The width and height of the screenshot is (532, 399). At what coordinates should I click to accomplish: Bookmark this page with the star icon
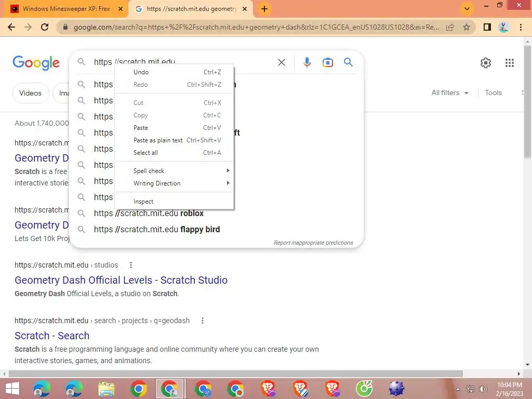coord(467,27)
